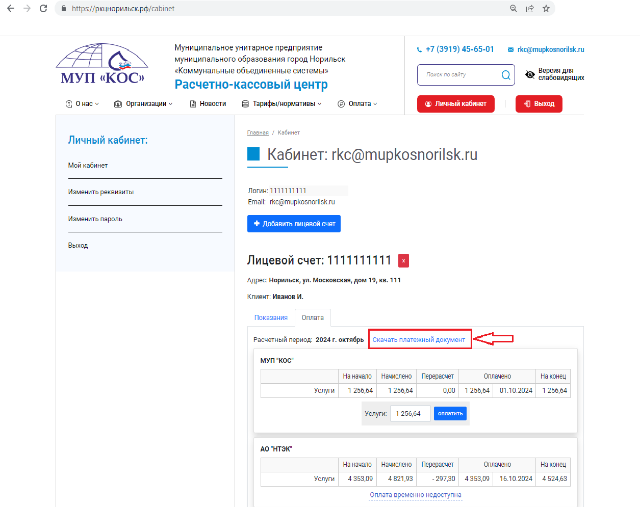Click the red «Выход» button
Image resolution: width=640 pixels, height=507 pixels.
tap(539, 103)
